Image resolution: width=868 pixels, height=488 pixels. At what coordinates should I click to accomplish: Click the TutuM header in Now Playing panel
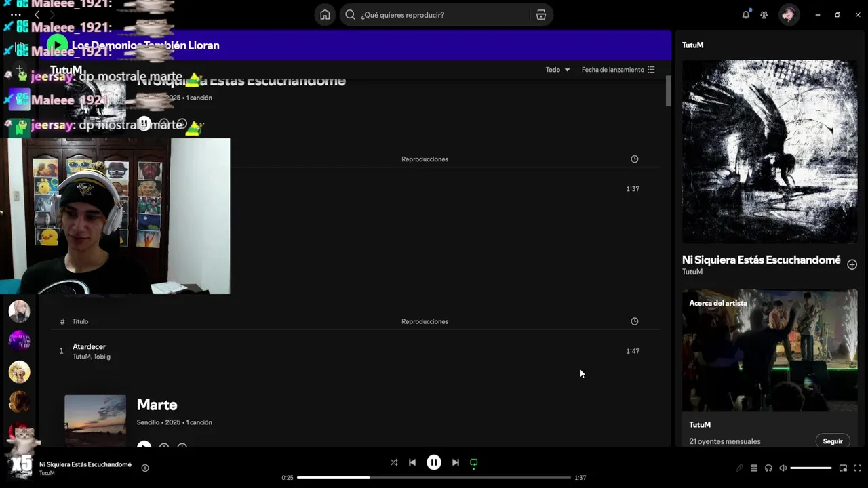tap(692, 45)
